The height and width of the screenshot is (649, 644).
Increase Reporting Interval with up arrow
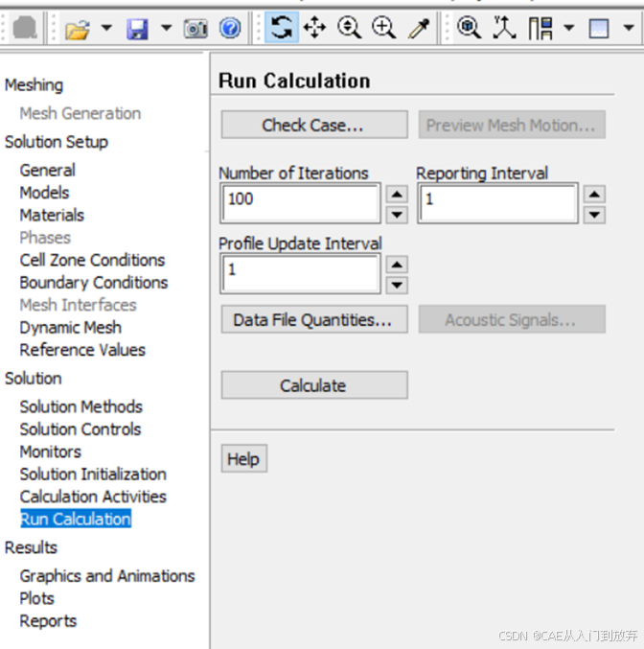click(x=594, y=194)
